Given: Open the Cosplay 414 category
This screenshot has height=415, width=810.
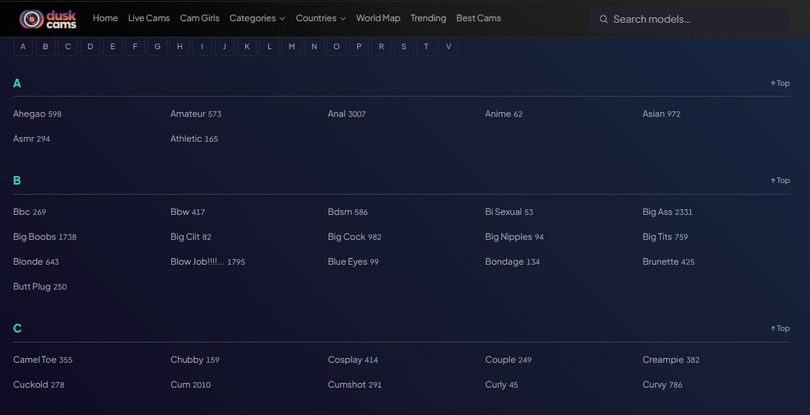Looking at the screenshot, I should (353, 360).
